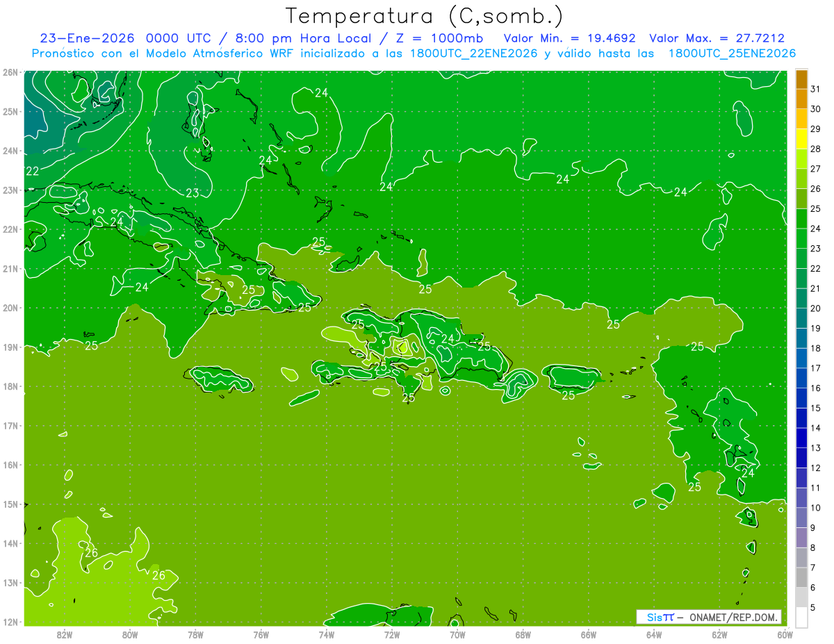Image resolution: width=834 pixels, height=644 pixels.
Task: Click legend value "10" on the color scale
Action: coord(816,508)
